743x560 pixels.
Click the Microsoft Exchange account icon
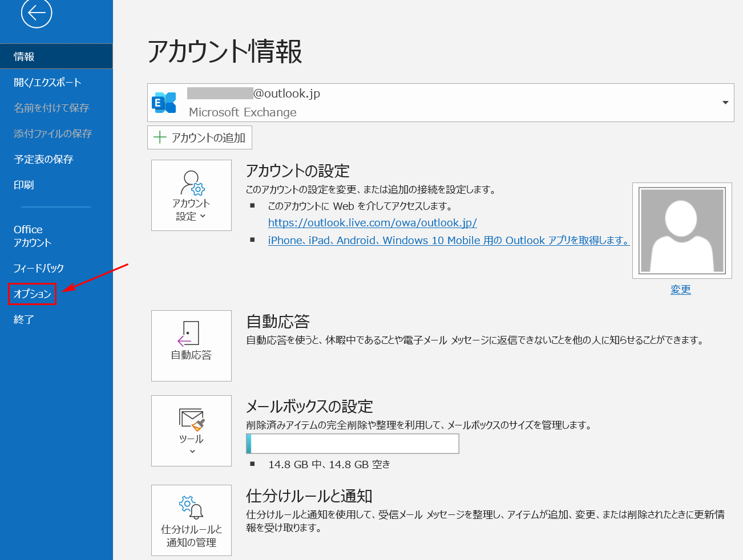(164, 103)
